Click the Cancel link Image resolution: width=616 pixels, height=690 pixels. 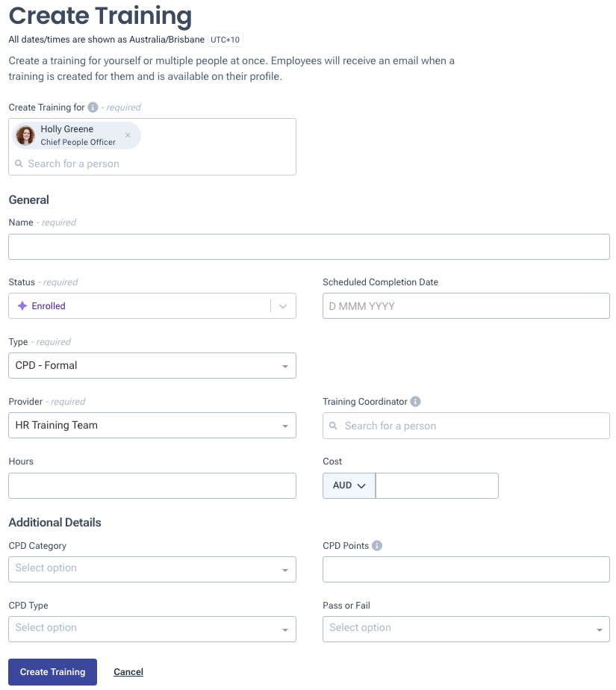128,671
